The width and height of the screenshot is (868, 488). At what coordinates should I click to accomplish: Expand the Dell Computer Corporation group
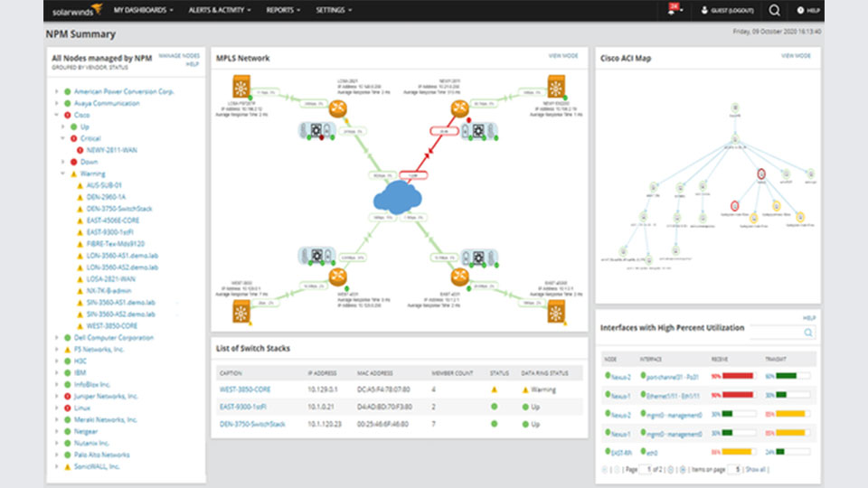(x=56, y=337)
